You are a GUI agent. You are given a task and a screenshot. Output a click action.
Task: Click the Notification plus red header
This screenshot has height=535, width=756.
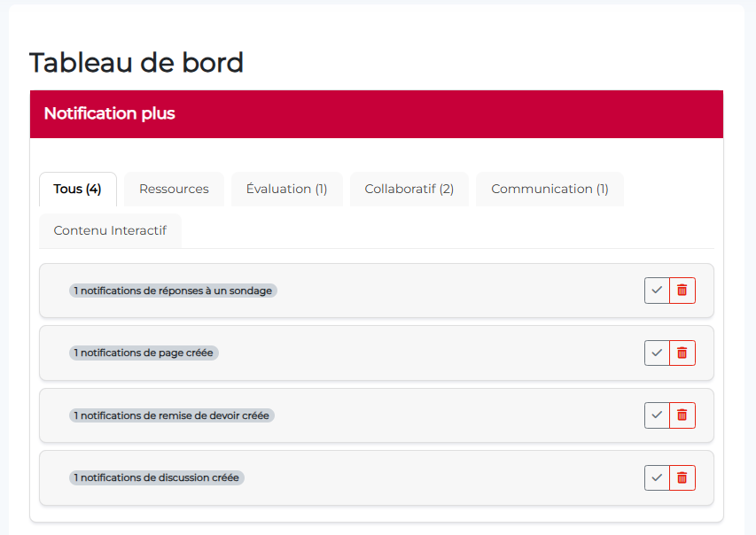click(x=376, y=113)
